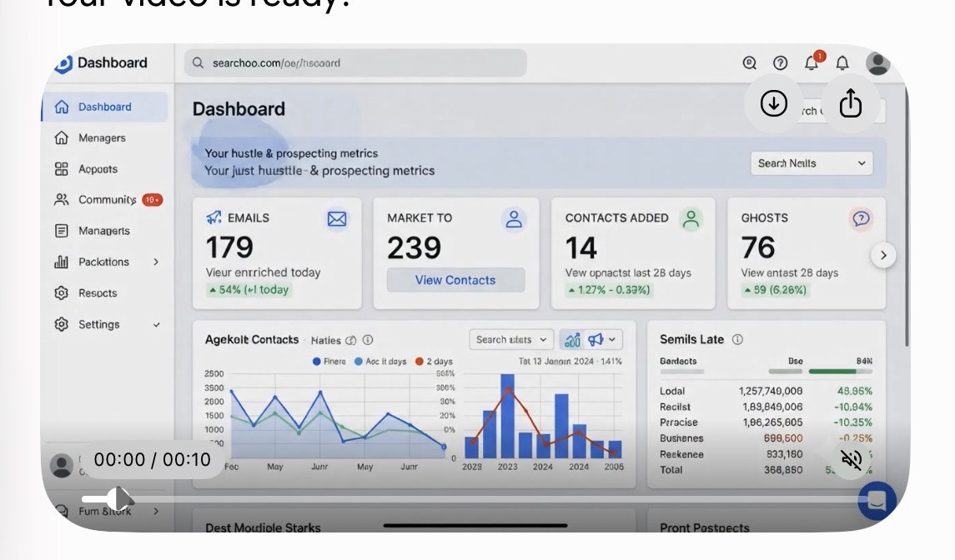Click the Community red notification badge
Image resolution: width=955 pixels, height=560 pixels.
[153, 200]
